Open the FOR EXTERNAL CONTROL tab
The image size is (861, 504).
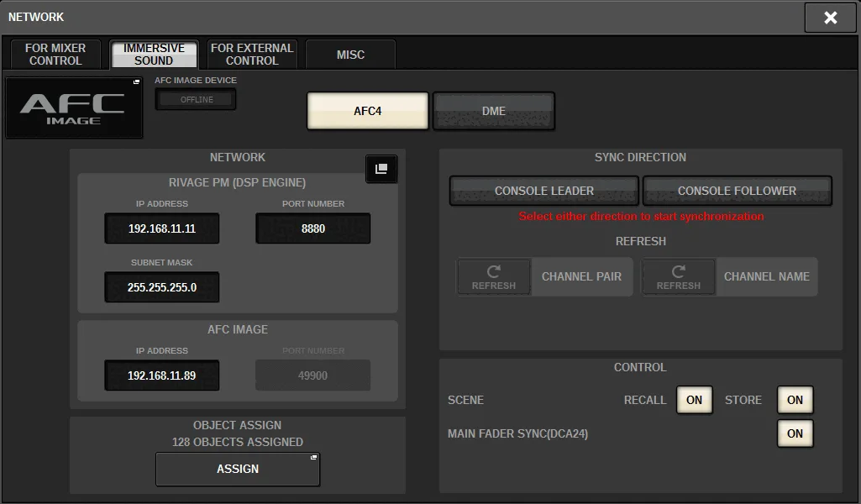(x=252, y=55)
